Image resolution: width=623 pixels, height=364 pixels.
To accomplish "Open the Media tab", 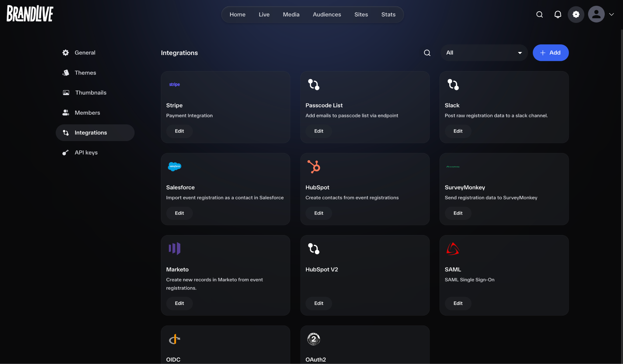I will (291, 14).
